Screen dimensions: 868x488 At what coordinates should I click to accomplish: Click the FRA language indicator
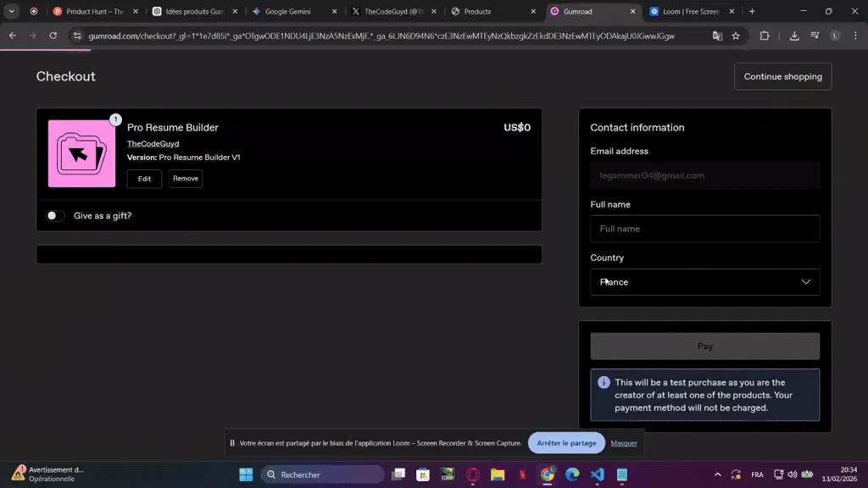click(x=757, y=474)
